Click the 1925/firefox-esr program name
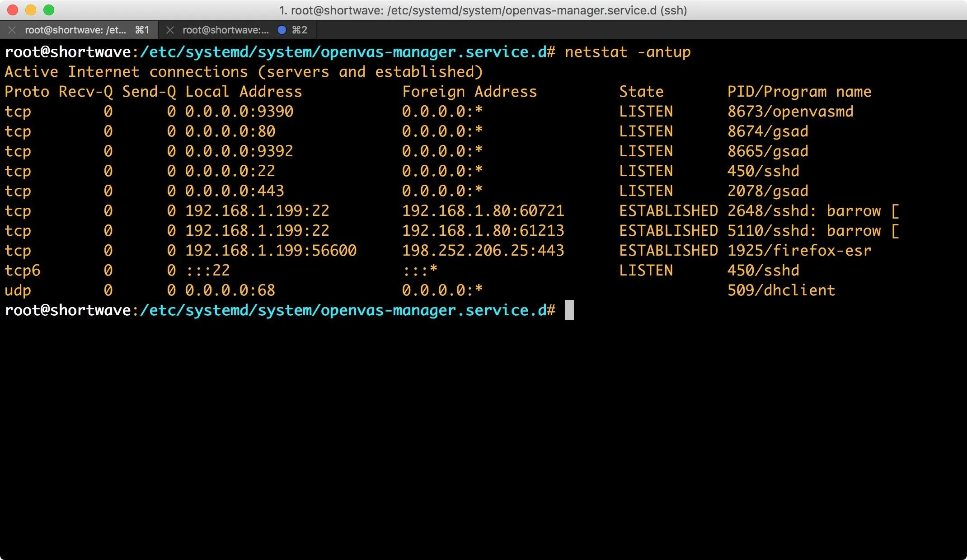 (799, 251)
